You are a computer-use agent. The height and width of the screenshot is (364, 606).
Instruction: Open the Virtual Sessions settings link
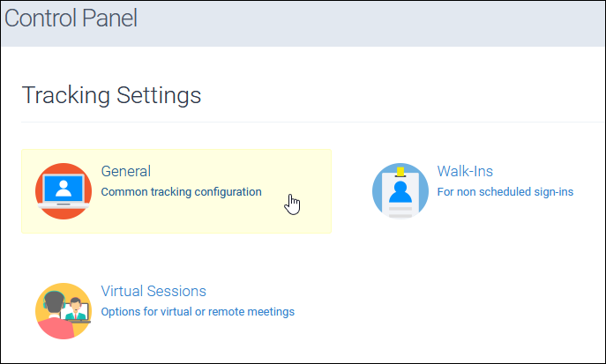[153, 291]
